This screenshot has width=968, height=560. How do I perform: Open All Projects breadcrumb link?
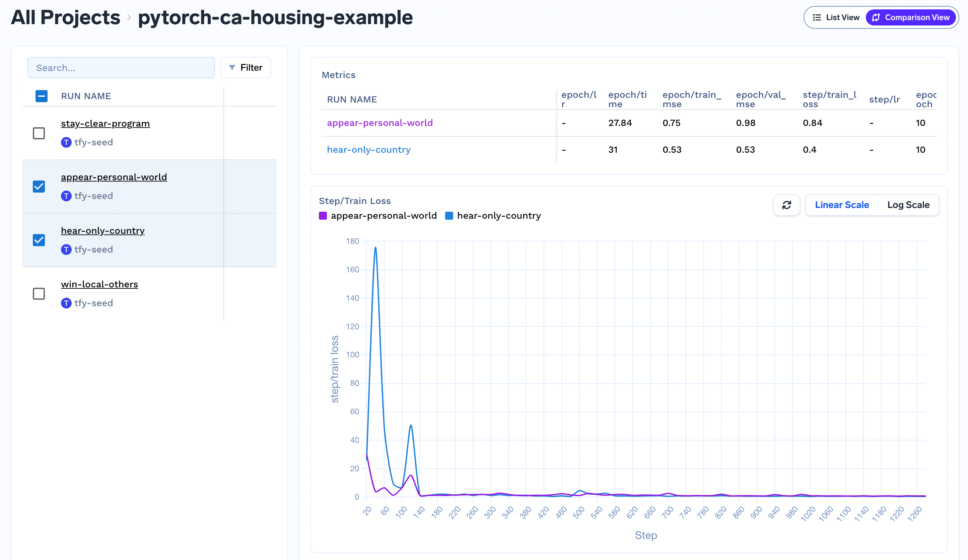pyautogui.click(x=66, y=18)
